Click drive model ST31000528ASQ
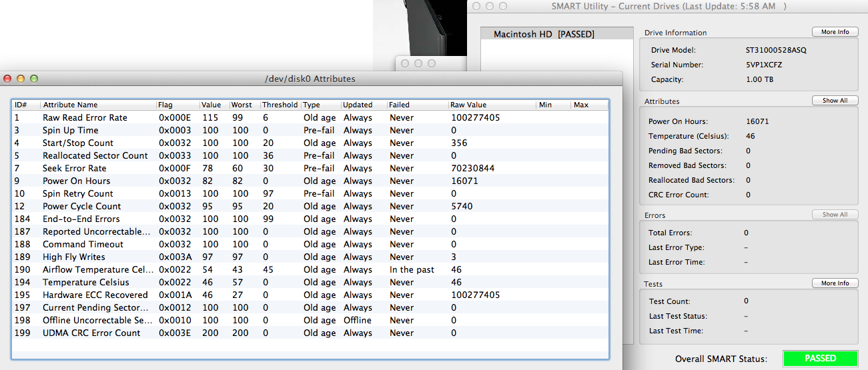Image resolution: width=868 pixels, height=370 pixels. click(x=776, y=50)
